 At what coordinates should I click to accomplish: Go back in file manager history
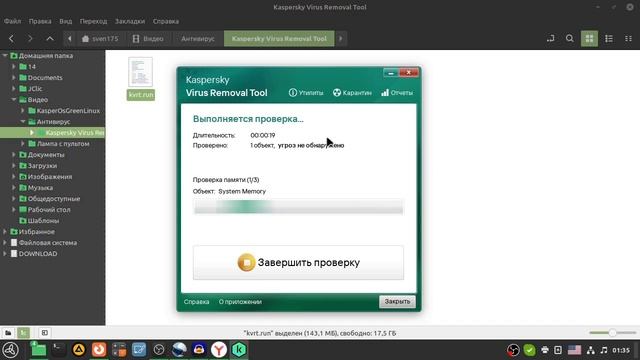point(11,39)
